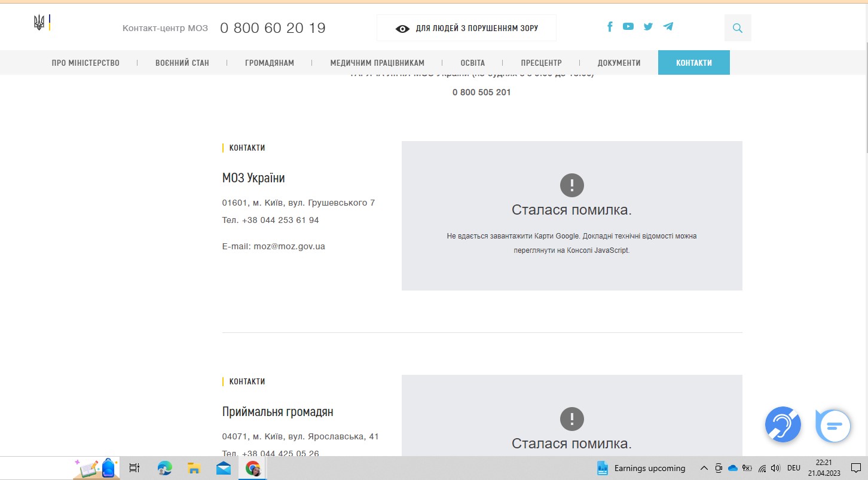The width and height of the screenshot is (868, 480).
Task: Open the ВОЄННИЙ СТАН menu
Action: (182, 63)
